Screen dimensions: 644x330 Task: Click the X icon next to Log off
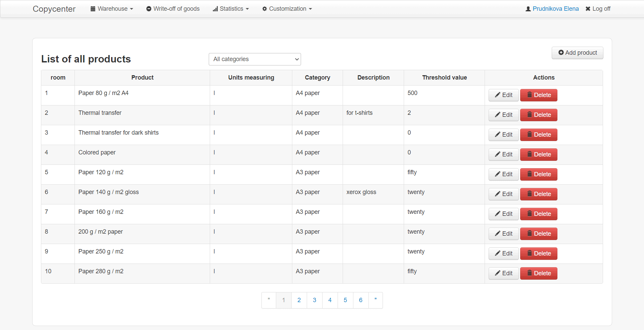588,9
